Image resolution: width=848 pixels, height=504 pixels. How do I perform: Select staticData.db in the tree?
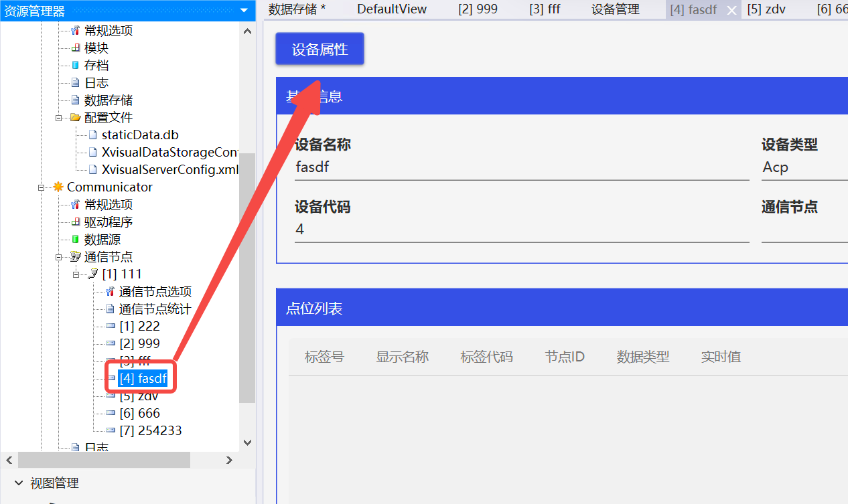(x=140, y=135)
